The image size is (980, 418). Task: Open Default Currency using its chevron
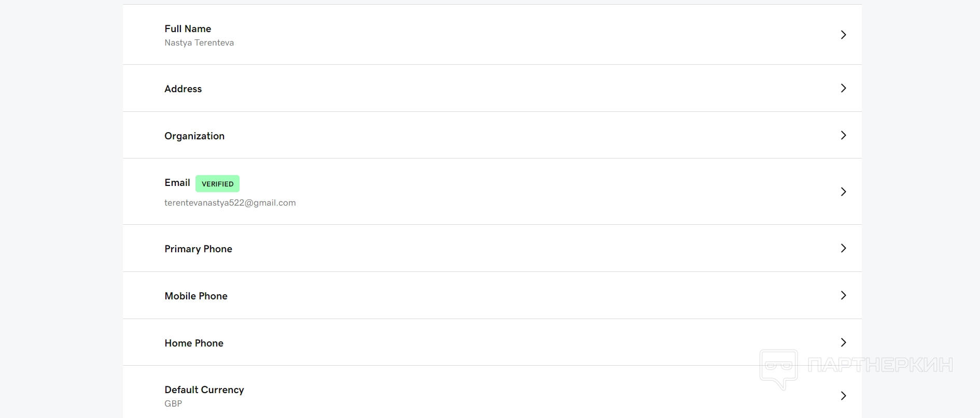[x=843, y=396]
